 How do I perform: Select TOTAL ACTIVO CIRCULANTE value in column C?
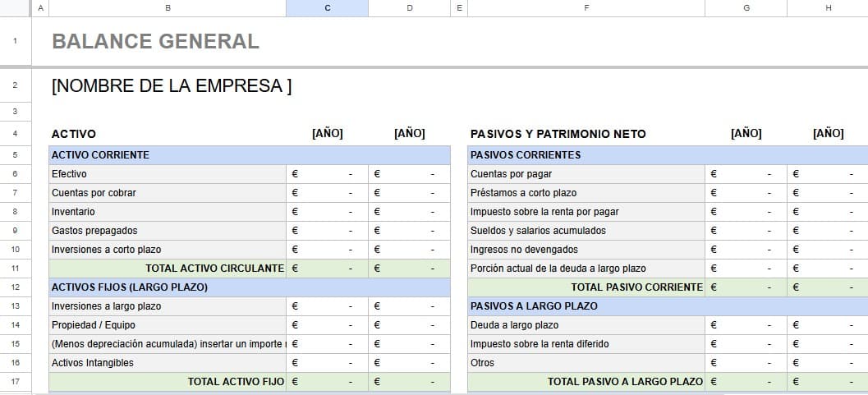327,269
